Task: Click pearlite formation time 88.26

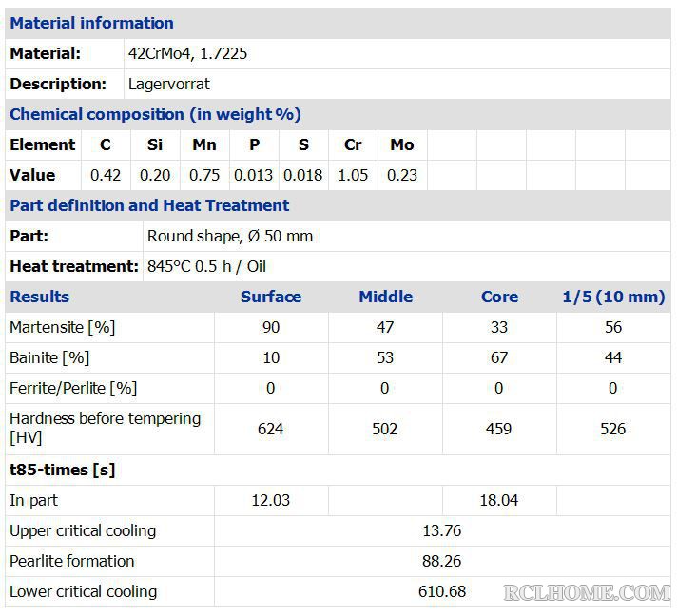Action: pos(442,561)
